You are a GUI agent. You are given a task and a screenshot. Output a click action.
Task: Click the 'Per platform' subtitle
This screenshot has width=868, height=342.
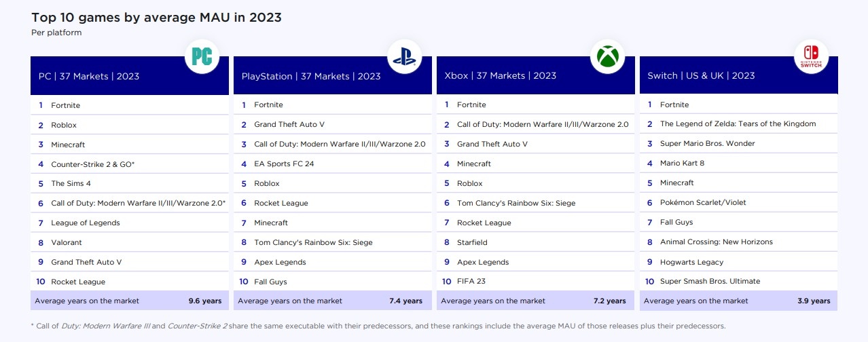pyautogui.click(x=56, y=33)
